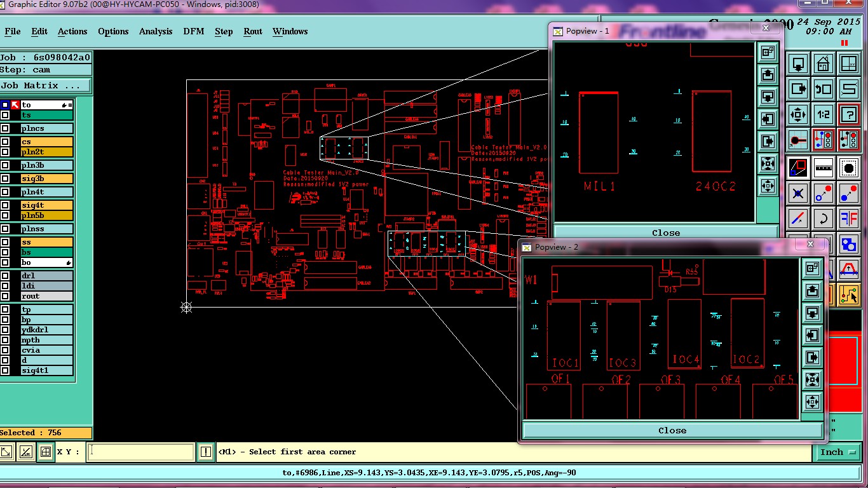868x488 pixels.
Task: Click the grid crosshair icon beside X Y label
Action: tap(46, 452)
